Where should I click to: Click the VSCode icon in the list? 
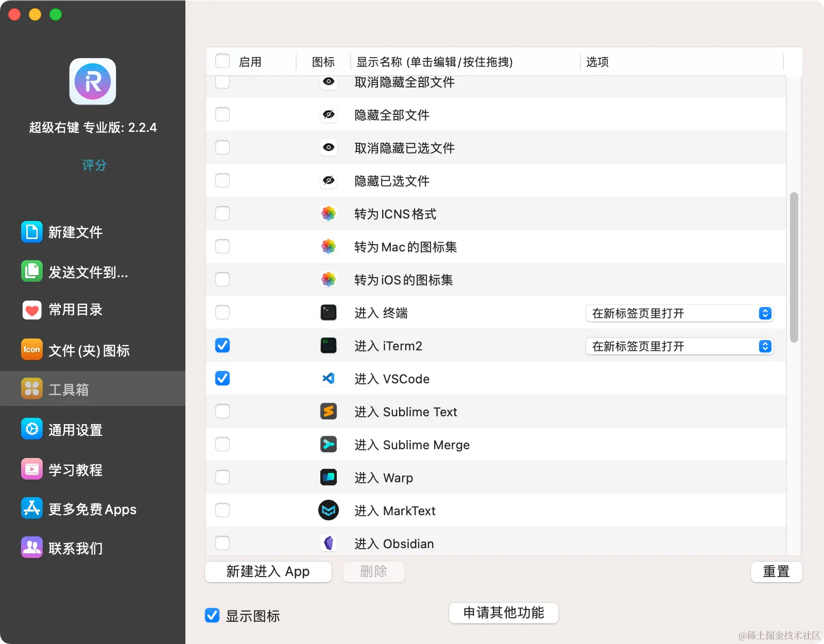pos(329,378)
